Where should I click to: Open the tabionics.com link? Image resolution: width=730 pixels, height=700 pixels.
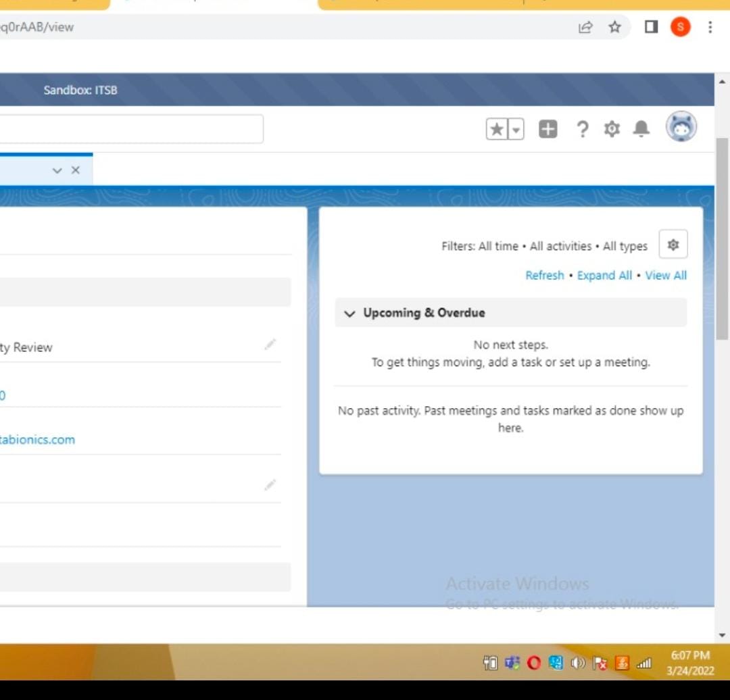pyautogui.click(x=37, y=439)
